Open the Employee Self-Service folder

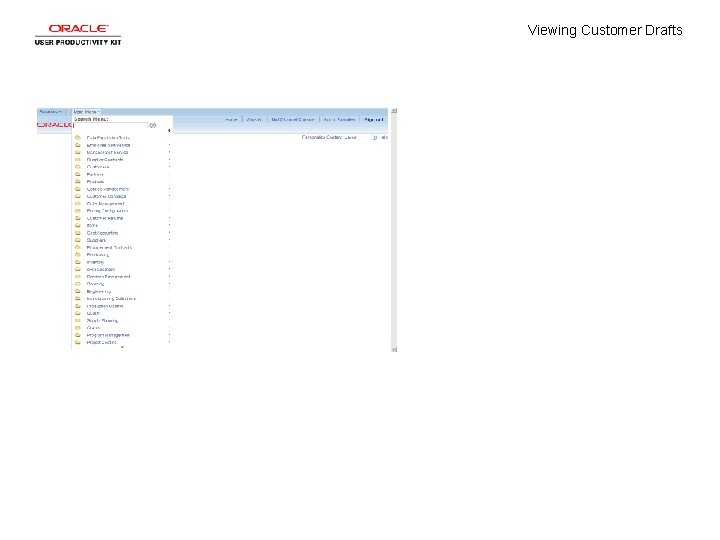(108, 145)
